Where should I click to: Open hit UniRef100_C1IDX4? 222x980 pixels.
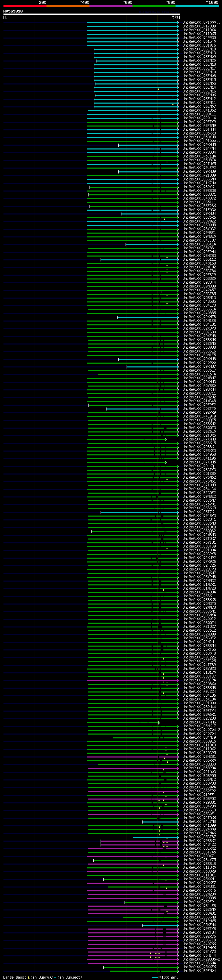tap(199, 30)
